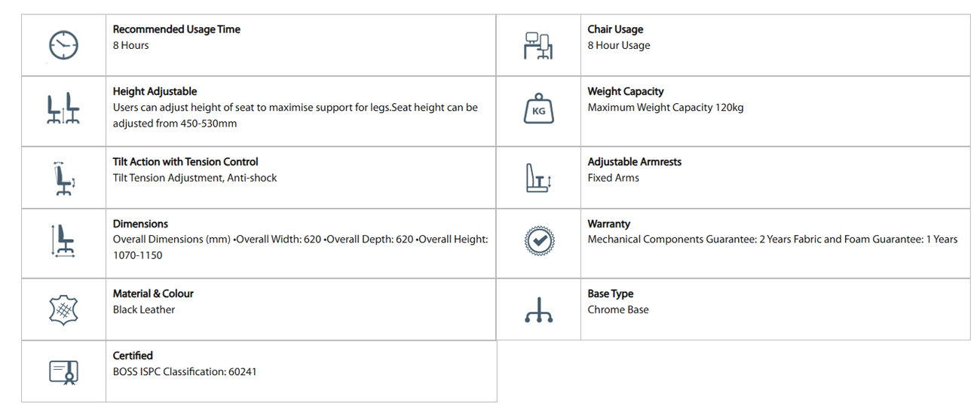
Task: Click the Warranty heading text
Action: point(608,224)
